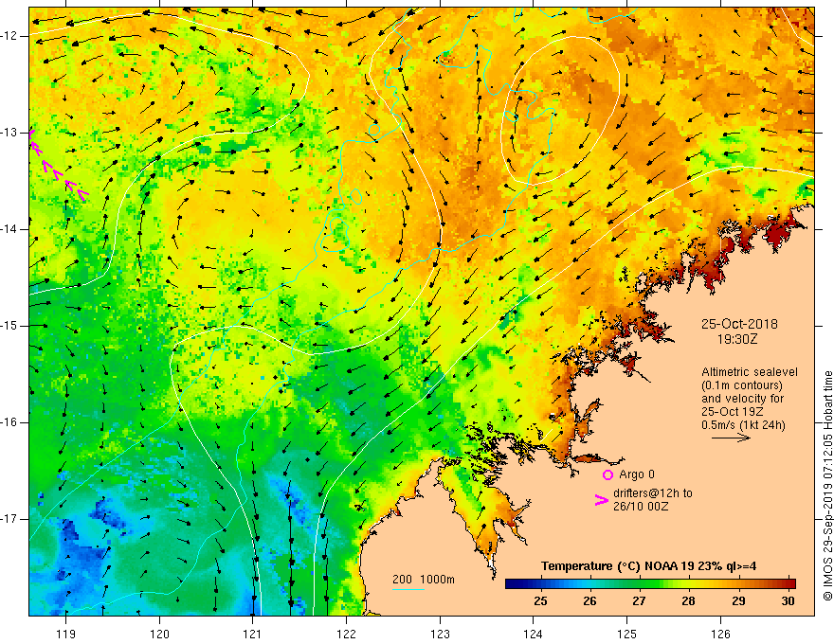Click the cyan 200 1000m depth line sample
Viewport: 834px width, 644px height.
coord(408,589)
